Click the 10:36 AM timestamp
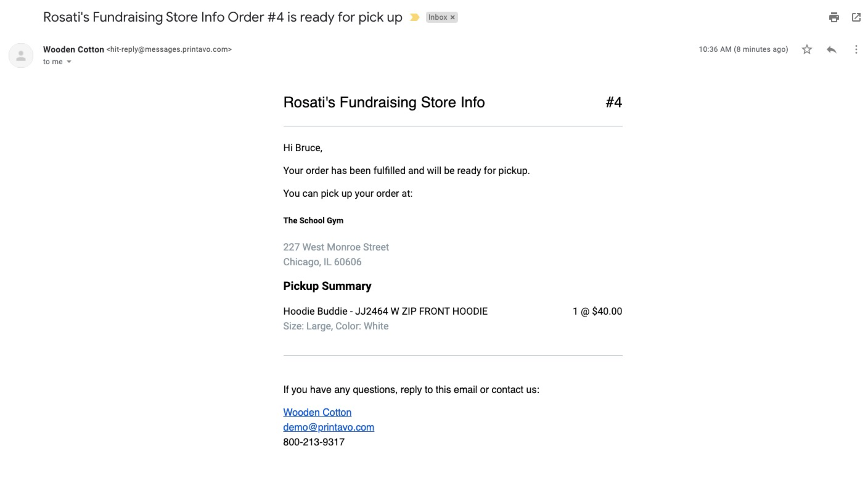Image resolution: width=868 pixels, height=488 pixels. (743, 49)
